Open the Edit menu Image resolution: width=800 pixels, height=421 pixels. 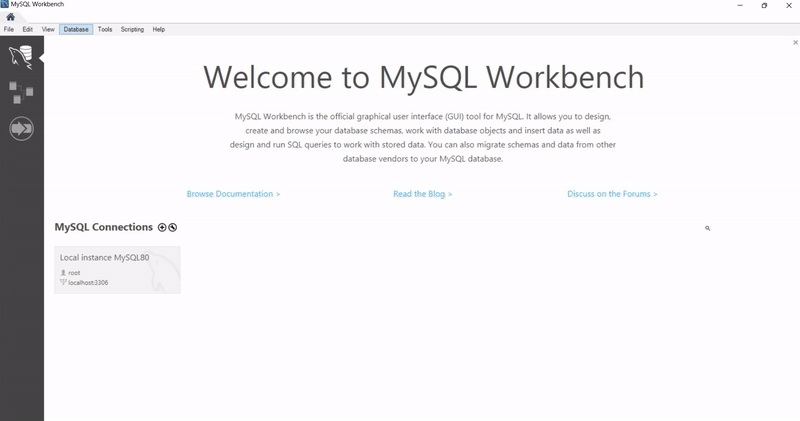(28, 30)
